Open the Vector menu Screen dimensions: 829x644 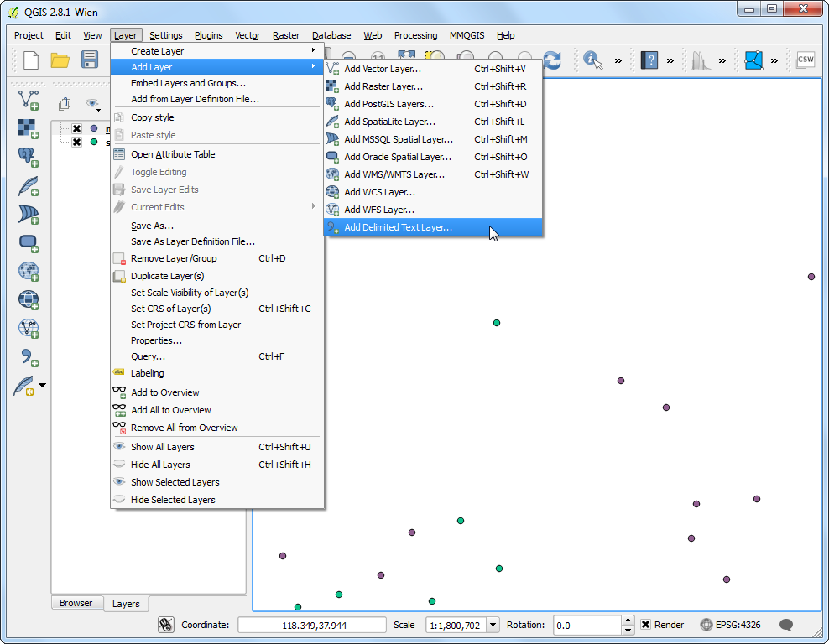248,35
